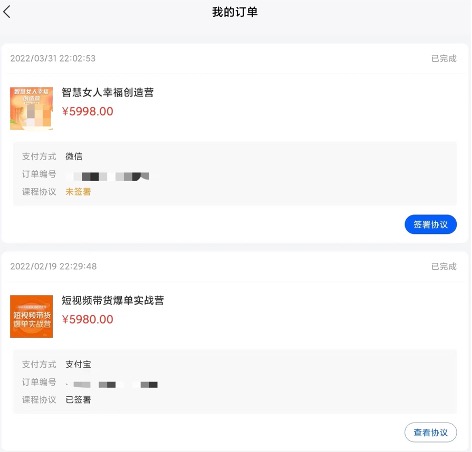This screenshot has height=452, width=472.
Task: Click the 2022/03/31 order timestamp
Action: pos(53,58)
